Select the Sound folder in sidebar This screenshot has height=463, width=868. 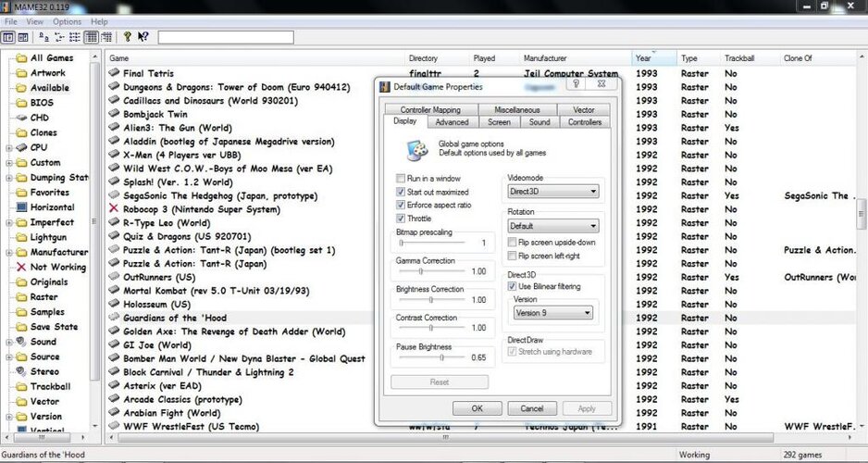click(x=43, y=342)
